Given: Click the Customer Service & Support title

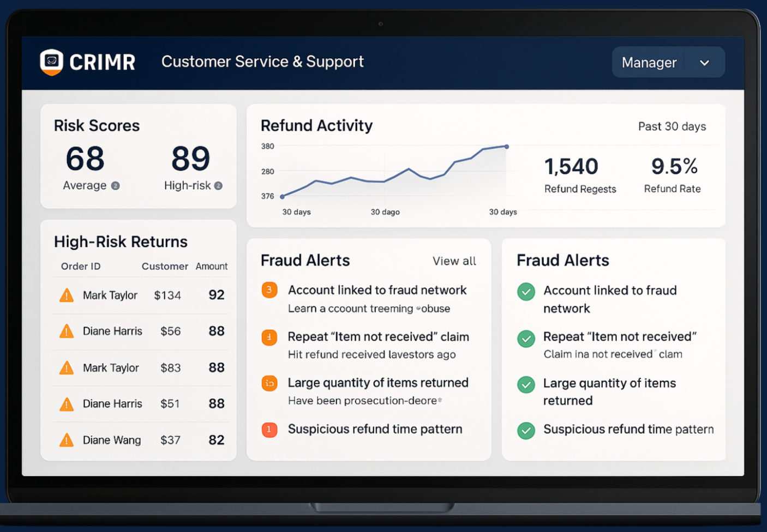Looking at the screenshot, I should click(262, 62).
